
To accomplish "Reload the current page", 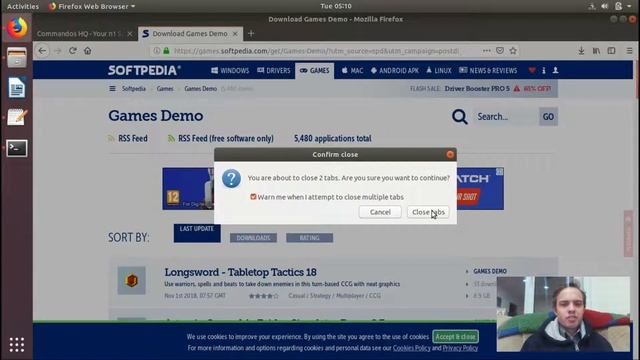I will click(73, 51).
